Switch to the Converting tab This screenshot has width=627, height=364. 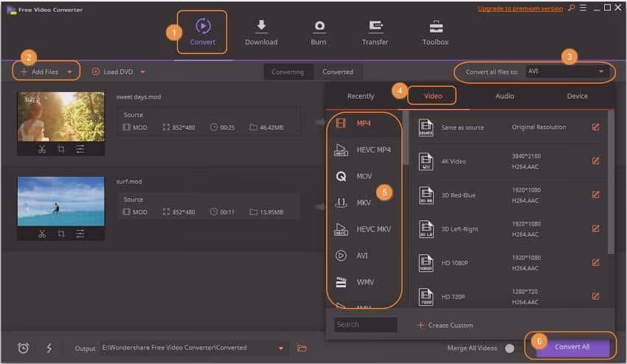coord(288,72)
